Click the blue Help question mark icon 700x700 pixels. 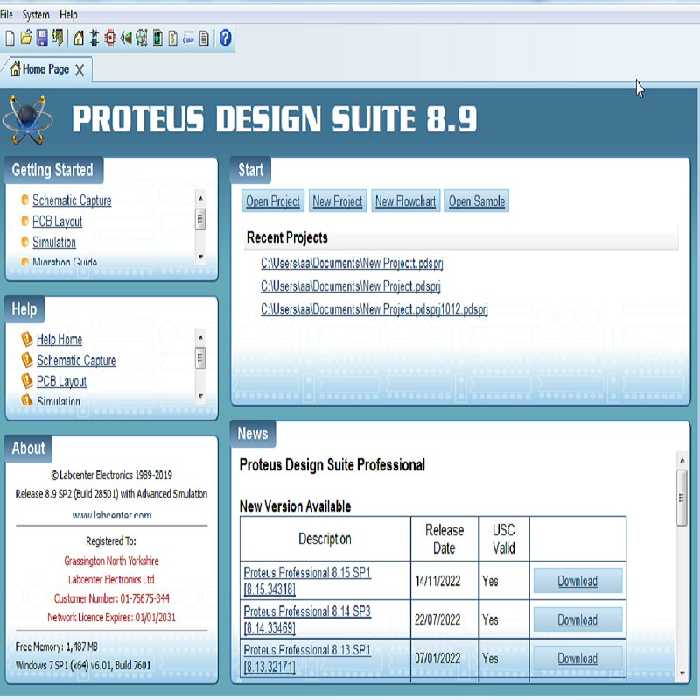225,38
